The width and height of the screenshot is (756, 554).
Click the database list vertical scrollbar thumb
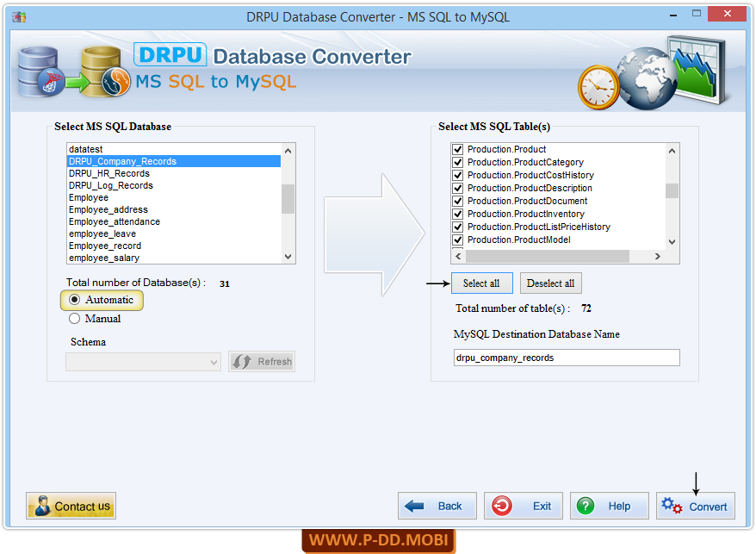(288, 198)
